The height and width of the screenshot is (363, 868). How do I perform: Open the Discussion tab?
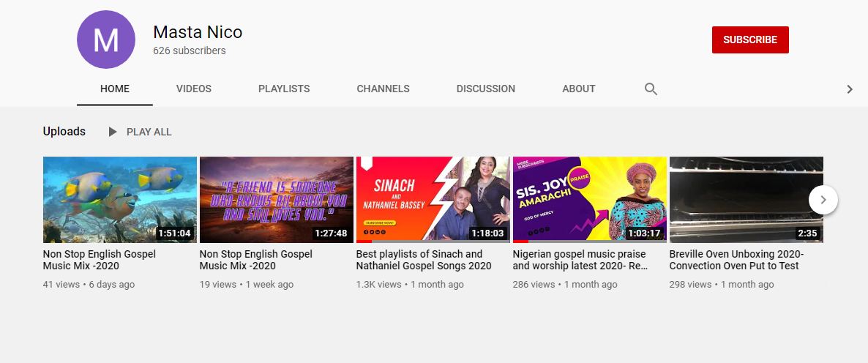[485, 89]
